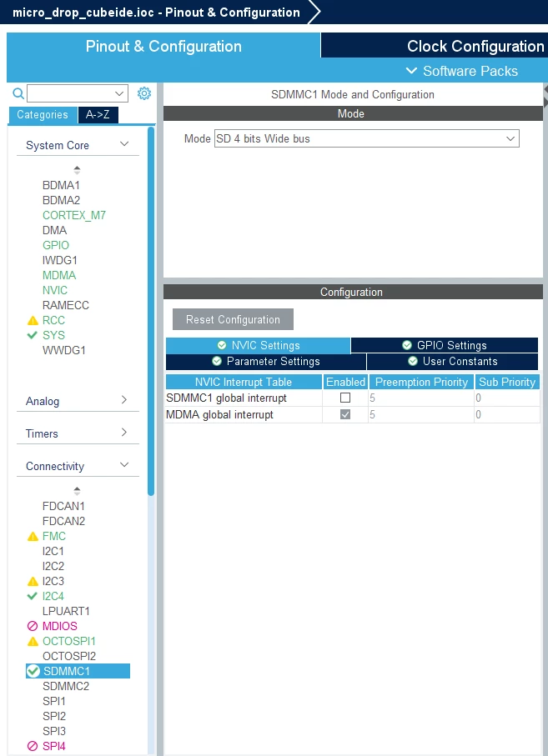Open the User Constants tab
The width and height of the screenshot is (548, 756).
coord(452,361)
